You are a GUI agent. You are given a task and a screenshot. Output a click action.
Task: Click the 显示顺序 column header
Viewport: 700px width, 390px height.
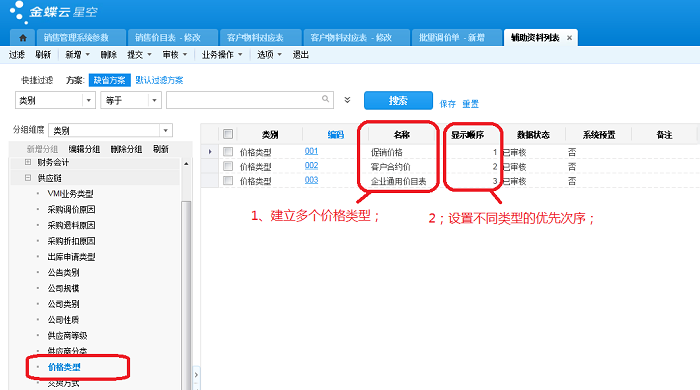(467, 134)
